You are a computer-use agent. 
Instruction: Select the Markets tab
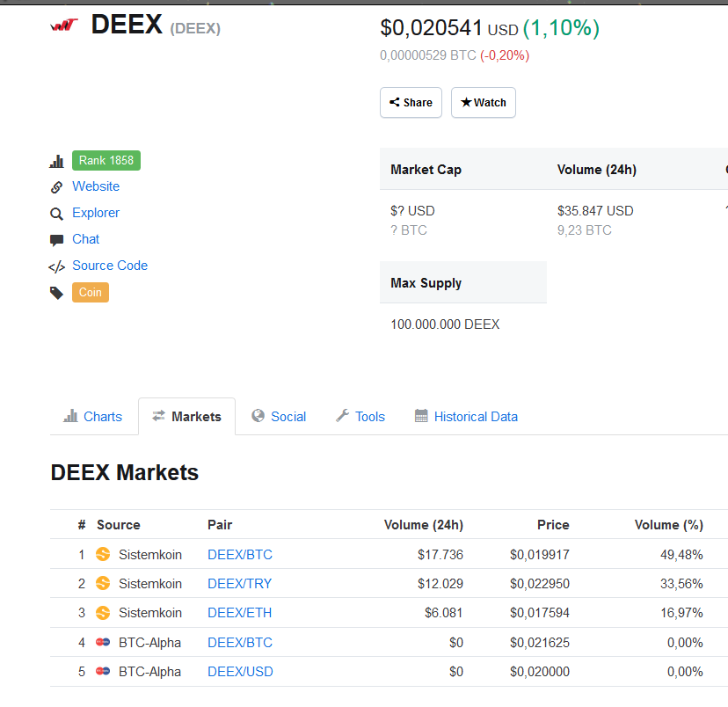pos(186,417)
